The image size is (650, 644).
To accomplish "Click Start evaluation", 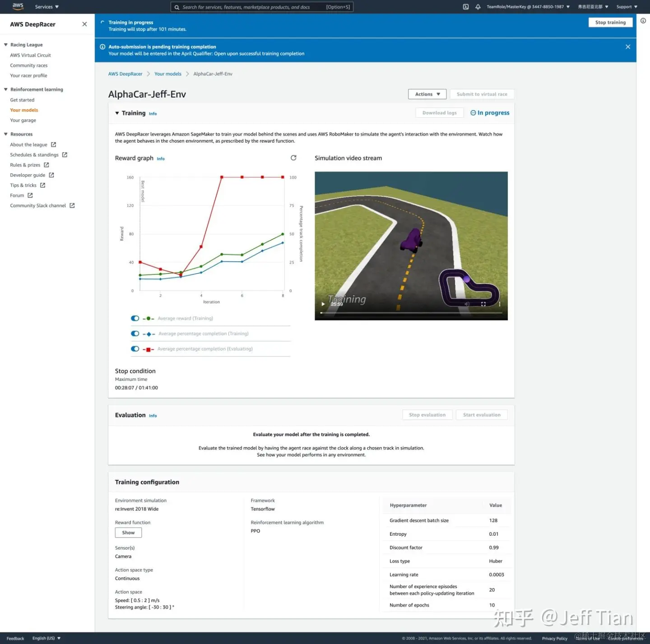I will tap(482, 415).
